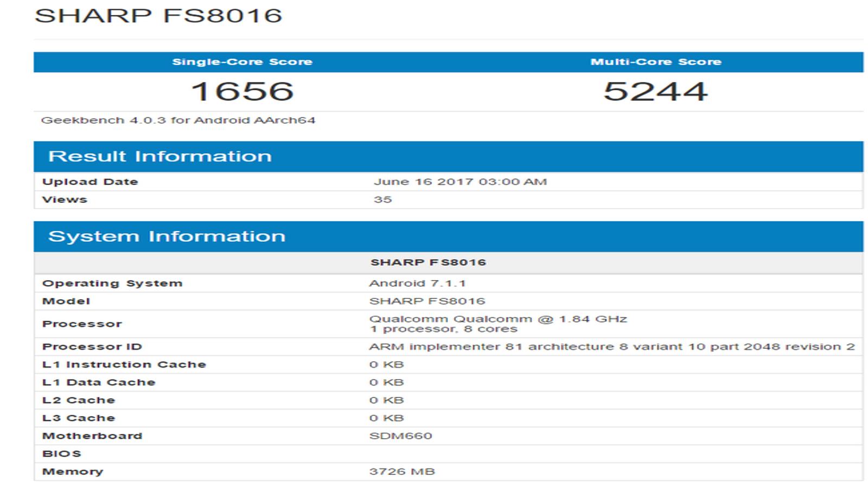The height and width of the screenshot is (488, 868).
Task: Click the Geekbench 4.0.3 for Android AArch64 text
Action: pyautogui.click(x=178, y=120)
